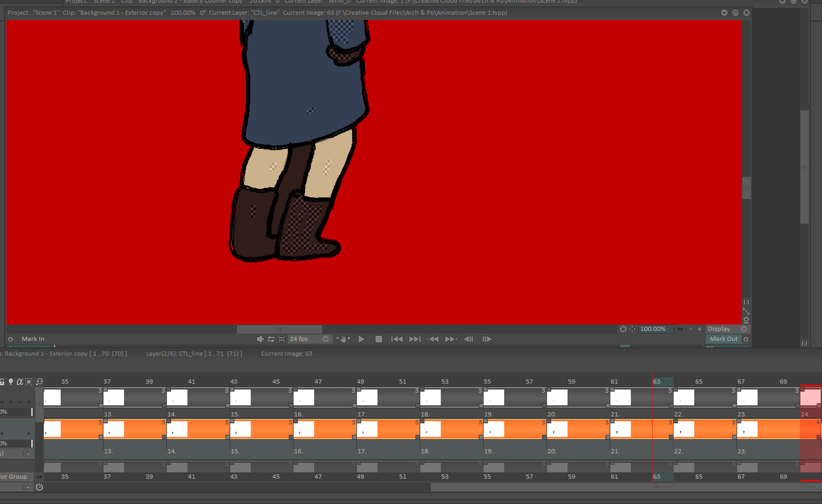
Task: Select frame 37 on bottom ruler
Action: [x=107, y=476]
